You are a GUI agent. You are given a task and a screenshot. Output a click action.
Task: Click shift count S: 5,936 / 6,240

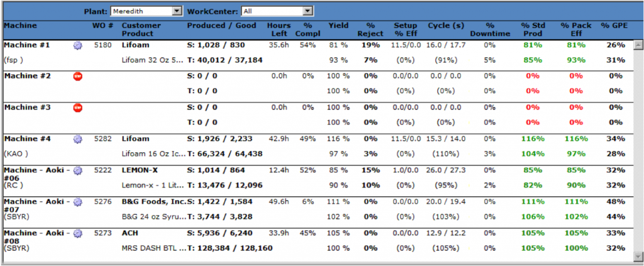point(219,233)
